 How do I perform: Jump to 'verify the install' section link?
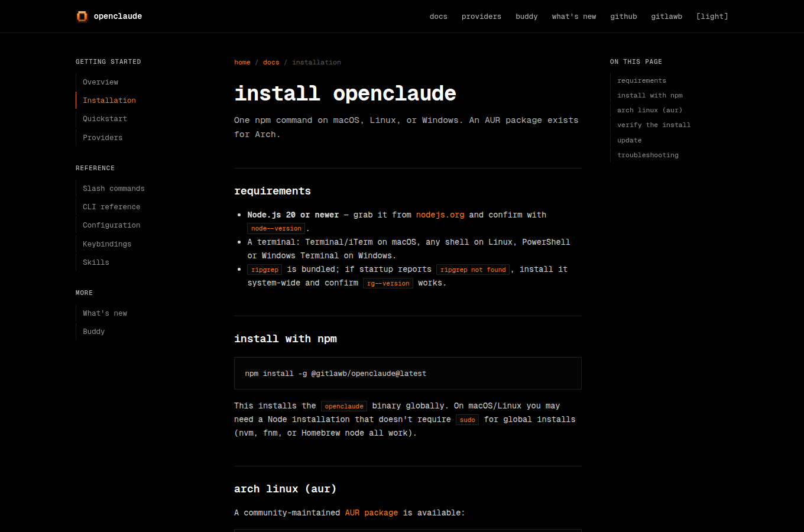pos(654,125)
